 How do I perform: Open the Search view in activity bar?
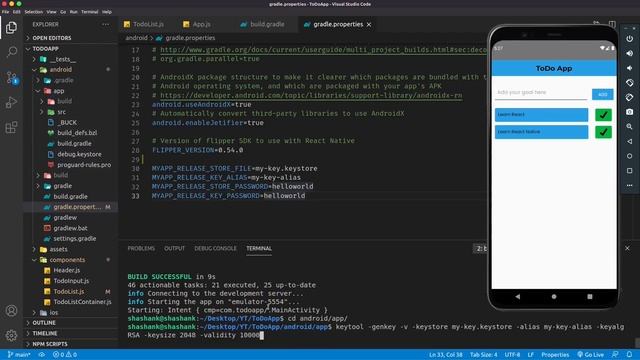click(x=11, y=52)
